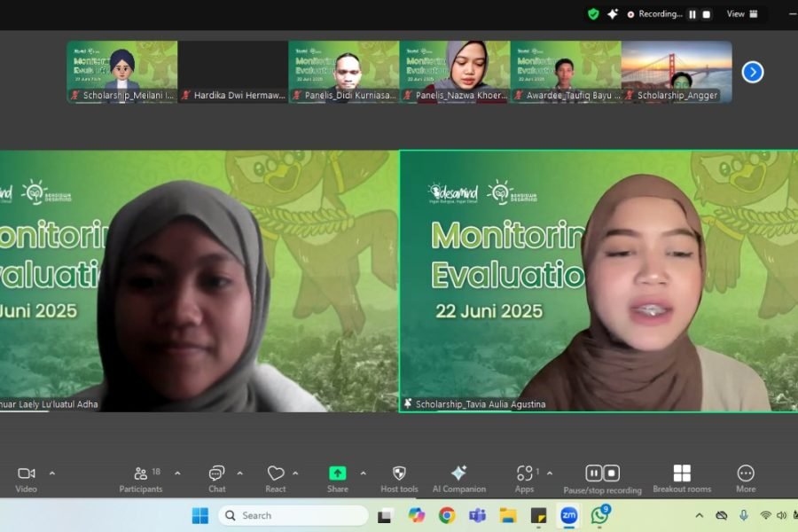Viewport: 798px width, 532px height.
Task: Click the green encryption shield icon
Action: (593, 14)
